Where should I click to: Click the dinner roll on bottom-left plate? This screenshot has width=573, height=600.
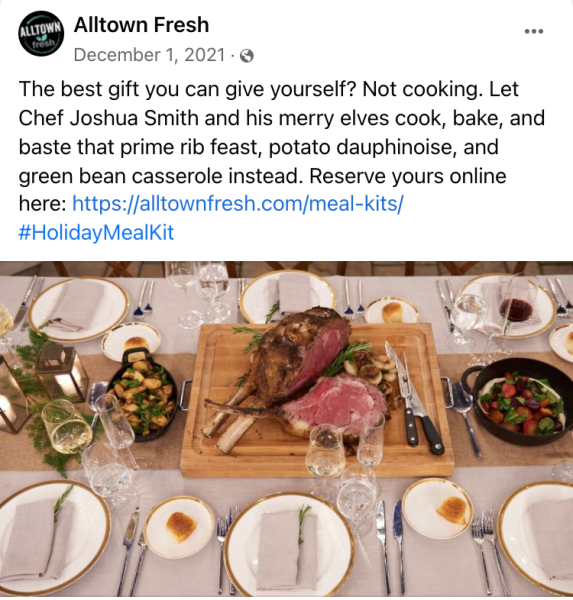point(181,527)
